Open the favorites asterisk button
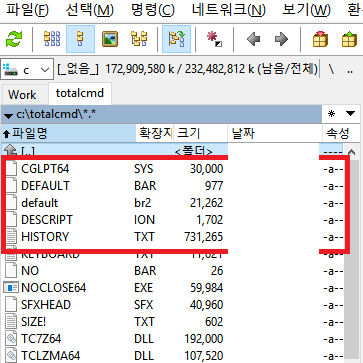 click(331, 114)
